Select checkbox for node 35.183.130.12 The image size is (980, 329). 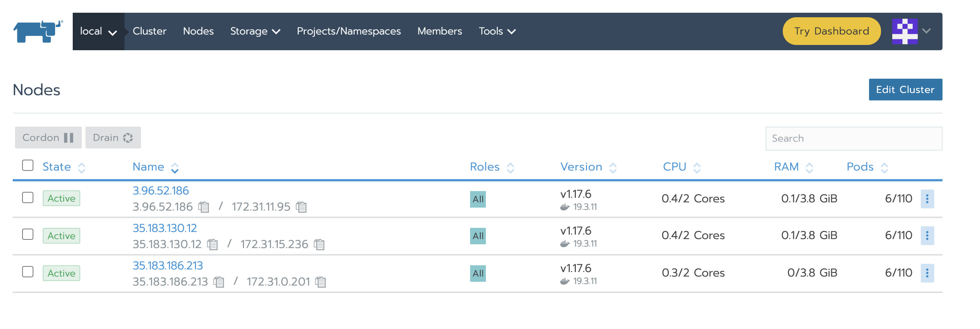pyautogui.click(x=28, y=234)
